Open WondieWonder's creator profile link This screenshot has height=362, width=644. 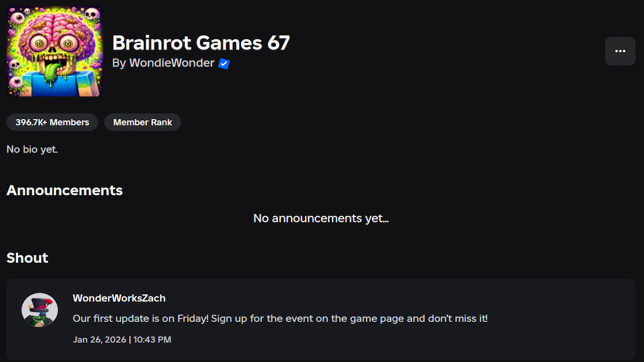point(172,63)
